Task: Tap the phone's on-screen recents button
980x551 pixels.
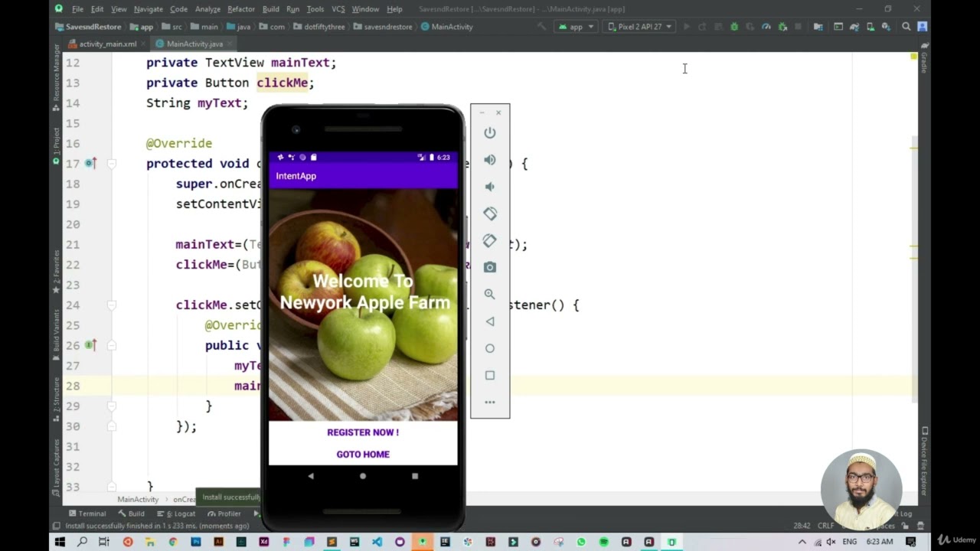Action: tap(415, 476)
